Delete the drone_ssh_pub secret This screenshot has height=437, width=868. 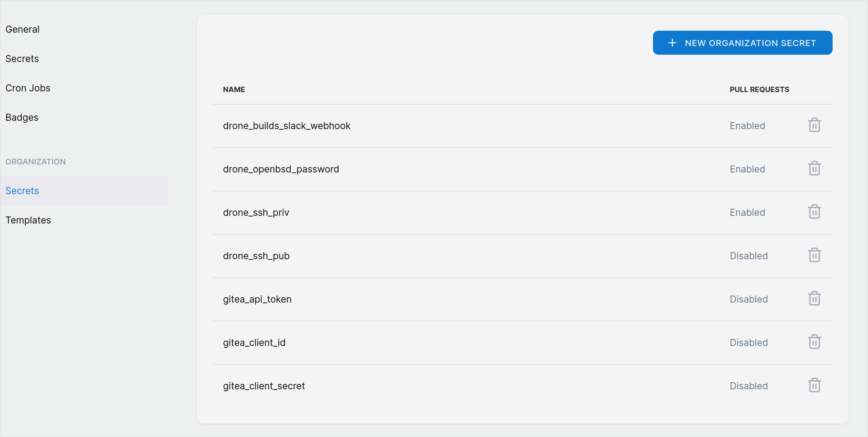[814, 256]
